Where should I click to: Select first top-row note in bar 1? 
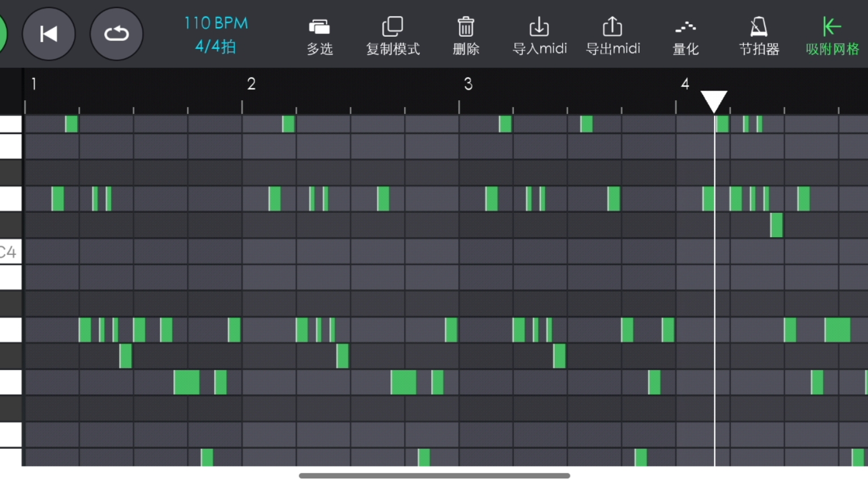[71, 124]
